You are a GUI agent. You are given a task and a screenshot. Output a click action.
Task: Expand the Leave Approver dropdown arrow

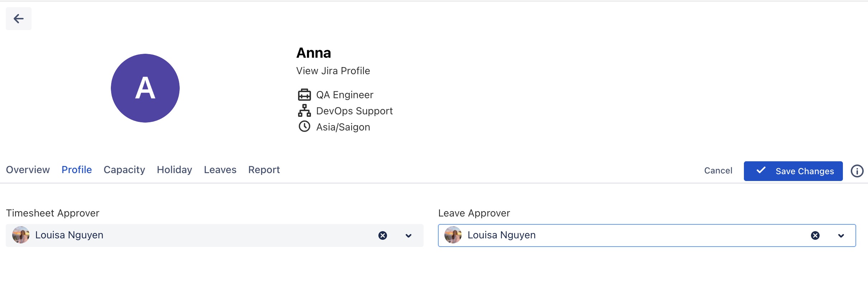pos(841,235)
